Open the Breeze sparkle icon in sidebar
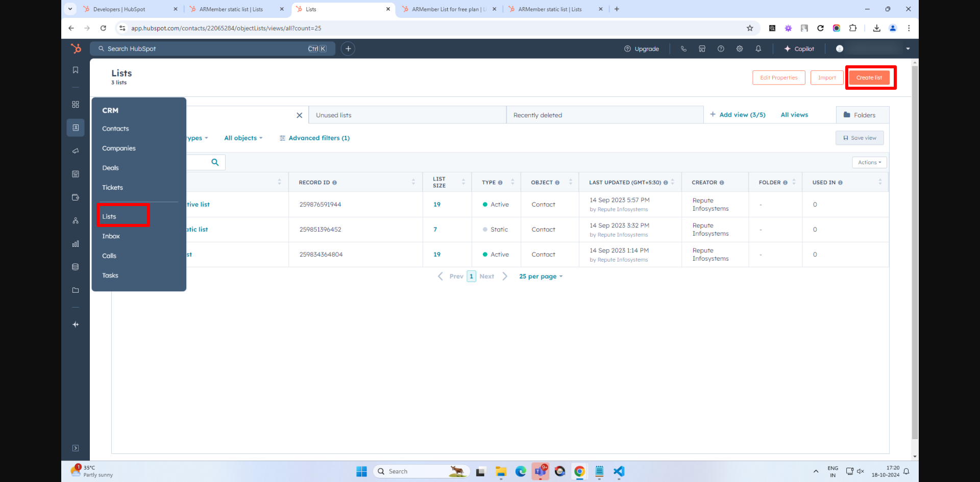Image resolution: width=980 pixels, height=482 pixels. point(76,324)
